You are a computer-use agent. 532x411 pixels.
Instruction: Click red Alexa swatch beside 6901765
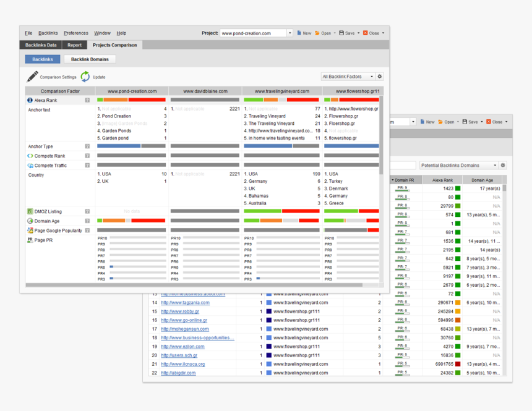pyautogui.click(x=458, y=364)
